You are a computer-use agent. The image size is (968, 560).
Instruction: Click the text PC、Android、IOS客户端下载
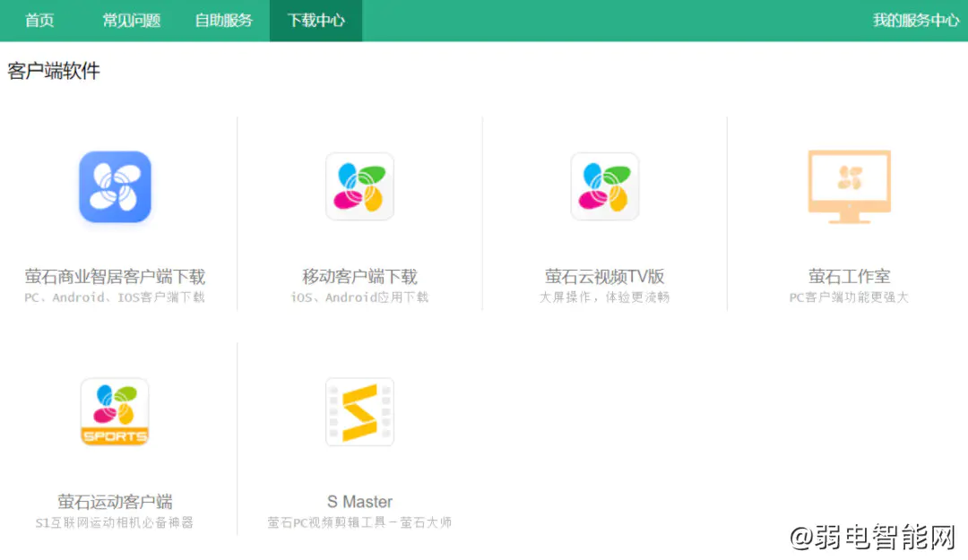pyautogui.click(x=115, y=297)
